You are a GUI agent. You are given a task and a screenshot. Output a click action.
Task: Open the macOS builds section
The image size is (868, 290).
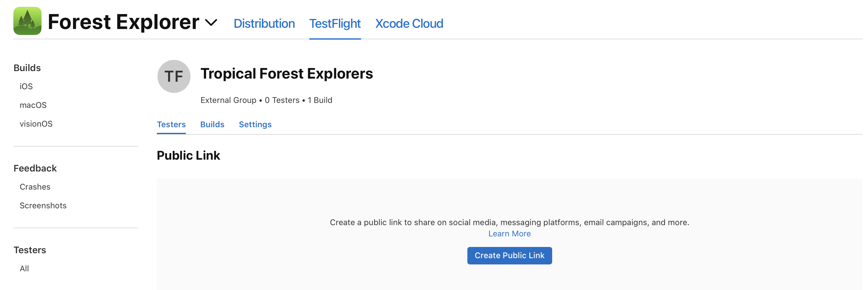click(x=33, y=105)
